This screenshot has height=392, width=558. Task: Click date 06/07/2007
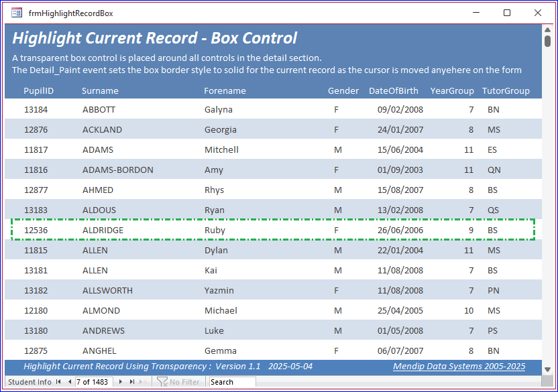(400, 350)
